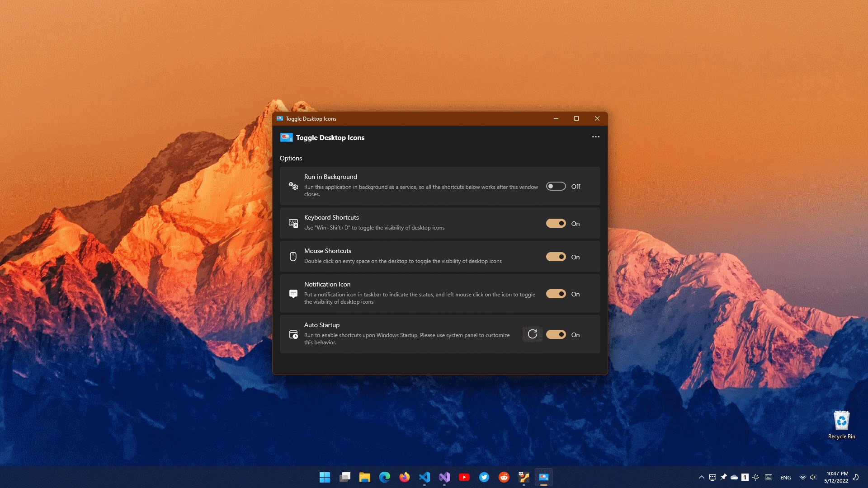Open Microsoft Edge from taskbar
This screenshot has width=868, height=488.
(x=385, y=477)
